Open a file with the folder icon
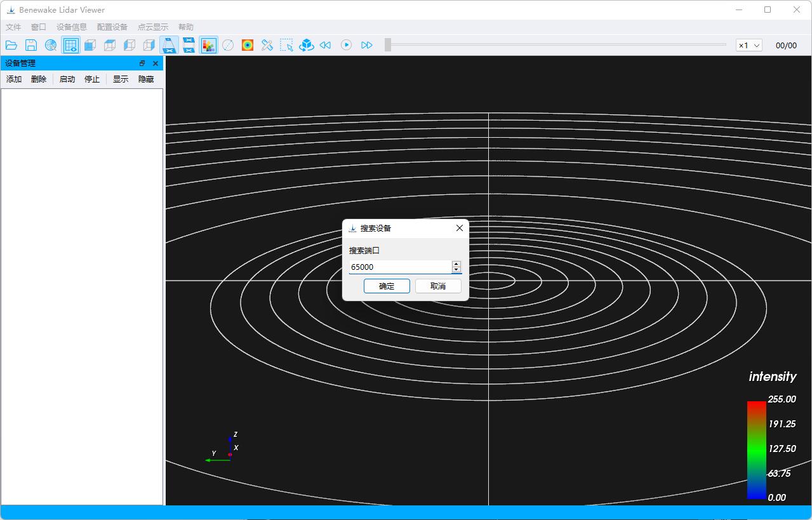The image size is (812, 520). pyautogui.click(x=11, y=45)
